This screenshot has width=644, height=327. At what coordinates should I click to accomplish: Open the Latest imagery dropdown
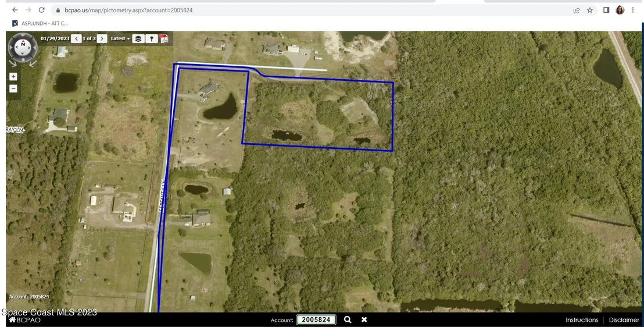click(120, 38)
